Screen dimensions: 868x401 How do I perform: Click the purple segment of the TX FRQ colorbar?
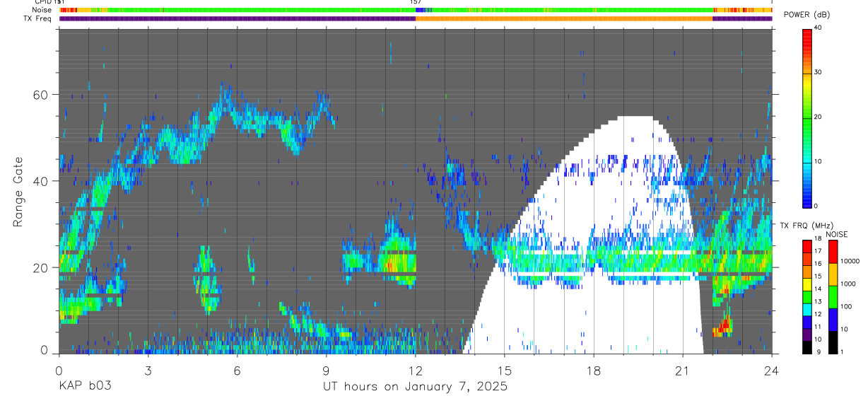(x=807, y=335)
